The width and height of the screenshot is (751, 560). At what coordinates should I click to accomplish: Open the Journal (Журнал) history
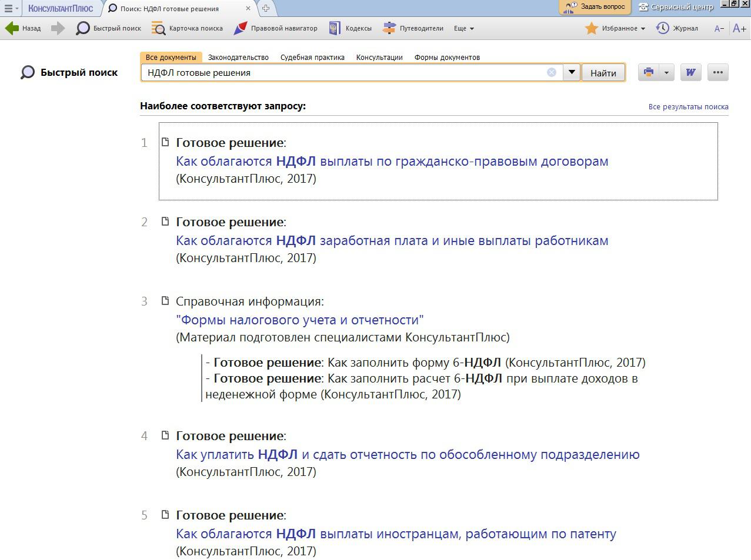pyautogui.click(x=677, y=28)
